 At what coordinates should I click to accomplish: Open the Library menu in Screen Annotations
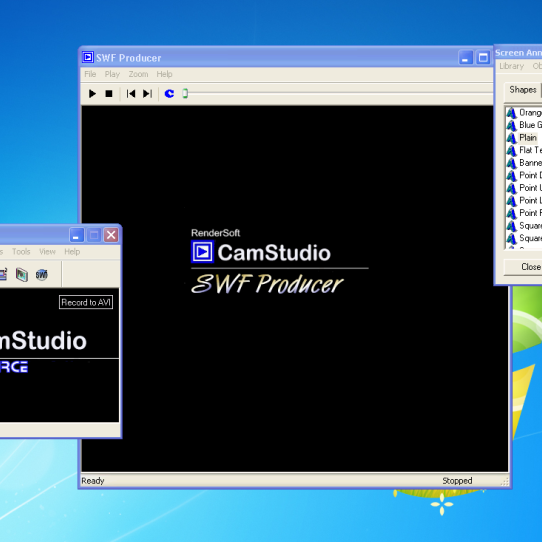click(x=512, y=66)
